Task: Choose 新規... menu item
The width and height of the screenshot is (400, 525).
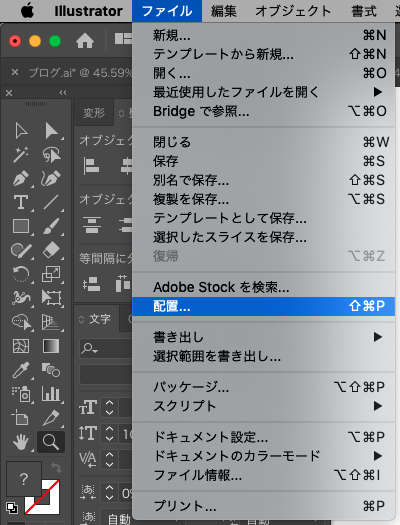Action: click(263, 35)
